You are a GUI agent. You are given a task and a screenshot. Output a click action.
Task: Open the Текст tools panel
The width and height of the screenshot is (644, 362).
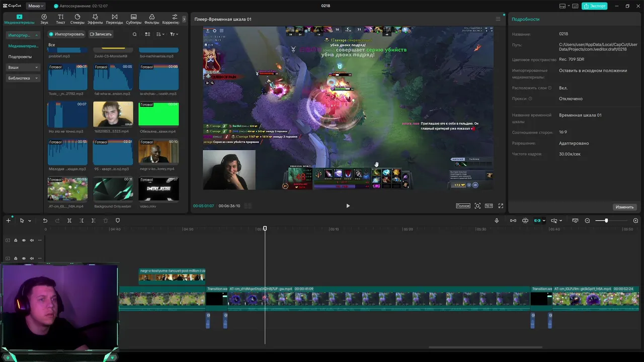60,19
